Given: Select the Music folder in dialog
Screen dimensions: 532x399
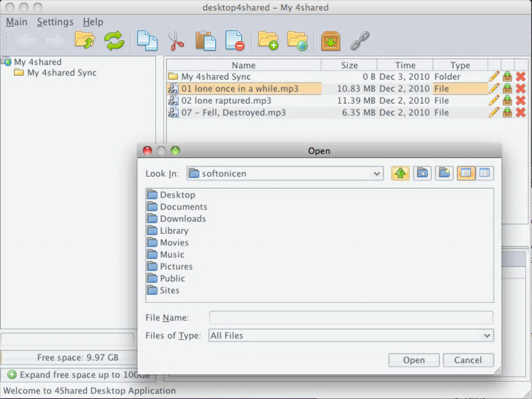Looking at the screenshot, I should coord(166,255).
